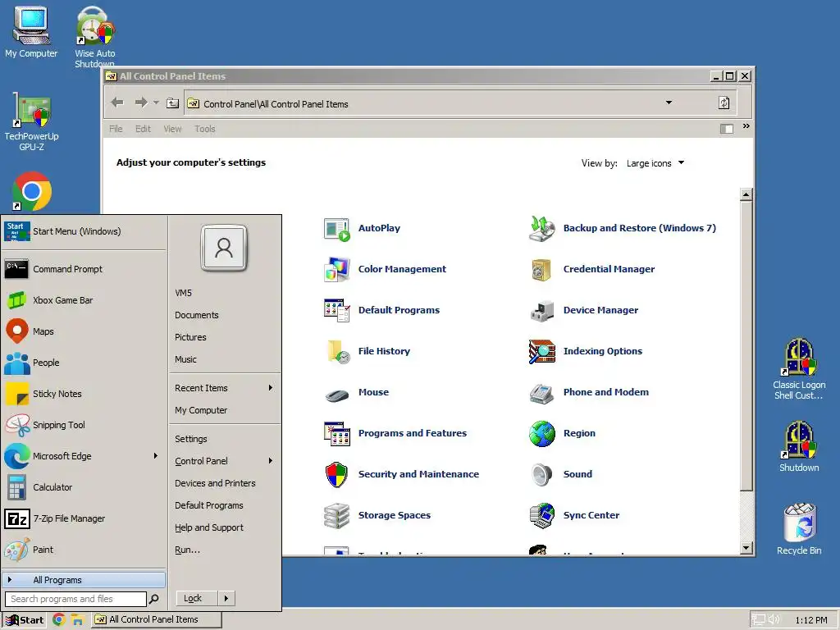840x630 pixels.
Task: Click the Back arrow in Control Panel
Action: coord(117,103)
